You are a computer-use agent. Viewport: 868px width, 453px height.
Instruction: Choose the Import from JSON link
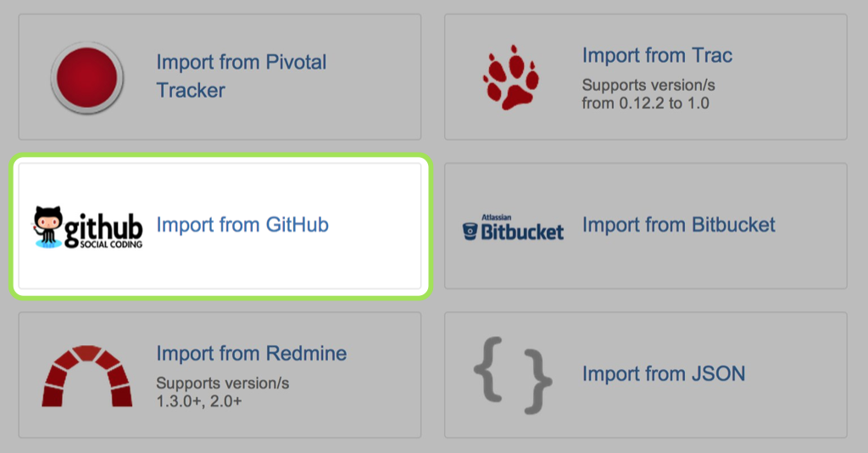click(x=663, y=374)
